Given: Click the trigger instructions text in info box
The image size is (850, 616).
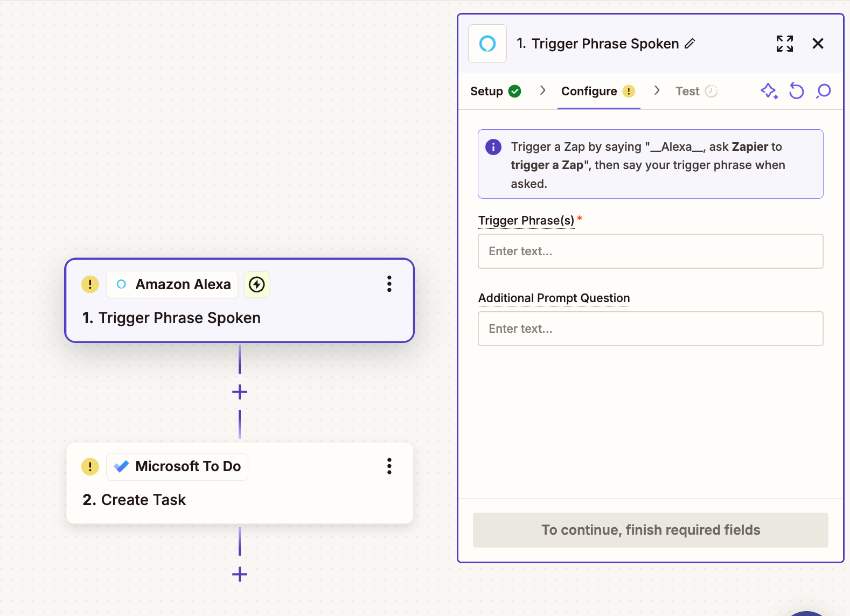Looking at the screenshot, I should point(648,165).
